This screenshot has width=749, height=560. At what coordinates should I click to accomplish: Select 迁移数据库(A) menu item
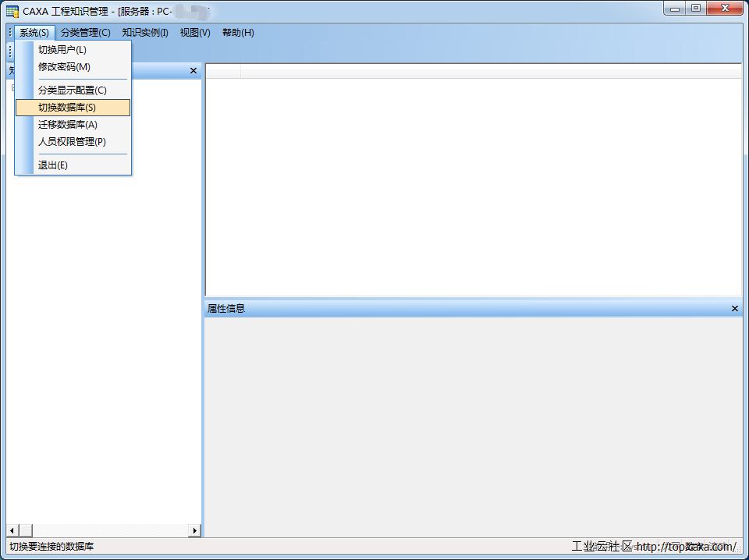73,125
